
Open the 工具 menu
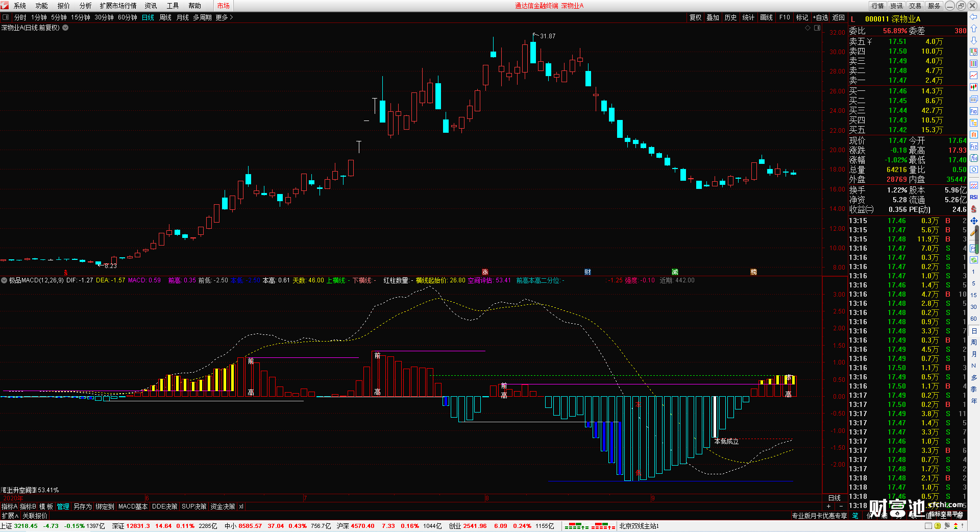173,6
